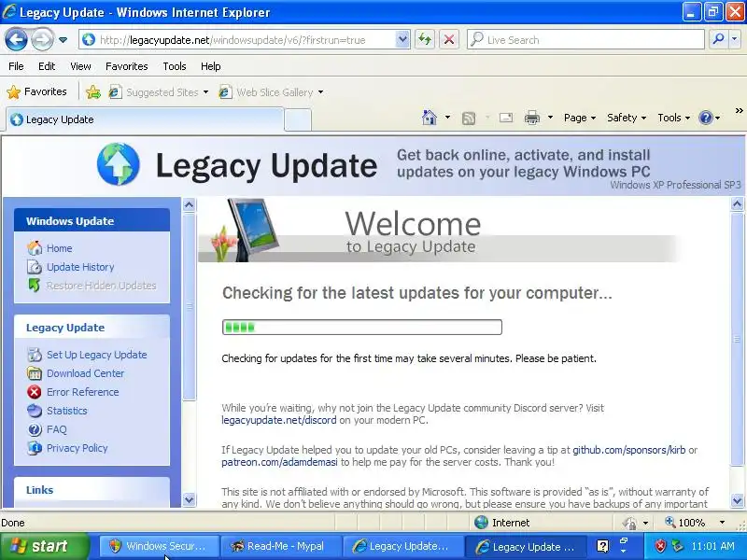The image size is (747, 560).
Task: Click the Download Center icon
Action: [x=35, y=373]
